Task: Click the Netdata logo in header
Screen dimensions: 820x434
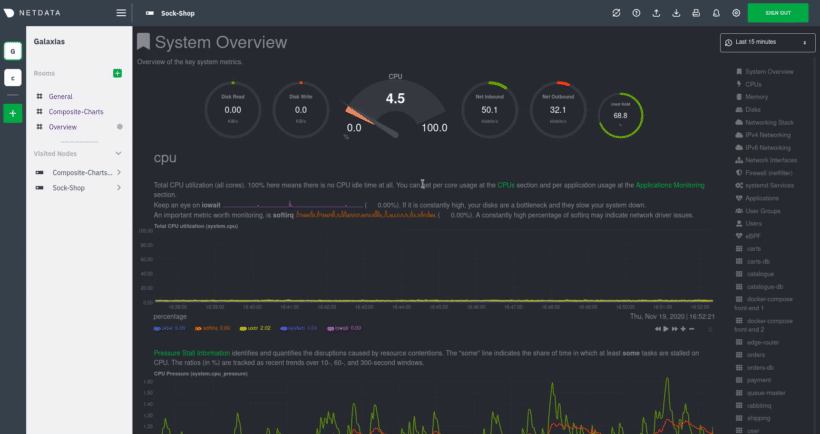Action: tap(32, 13)
